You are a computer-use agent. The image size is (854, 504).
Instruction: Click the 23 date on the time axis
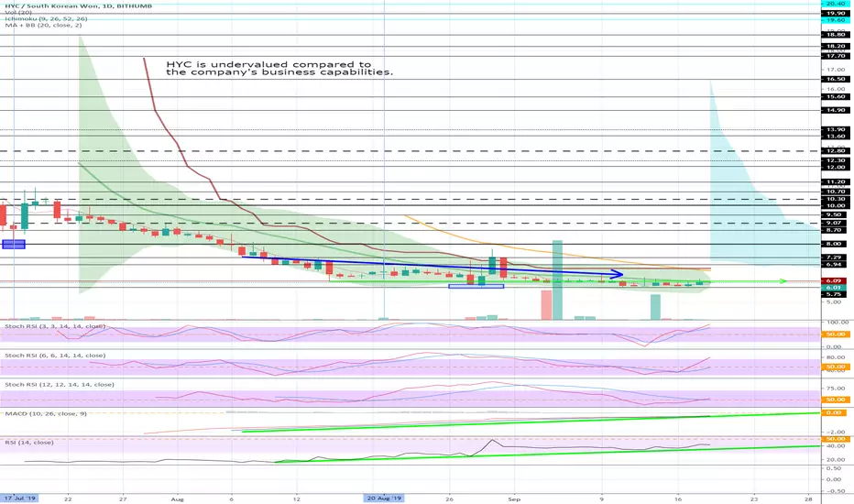coord(754,499)
